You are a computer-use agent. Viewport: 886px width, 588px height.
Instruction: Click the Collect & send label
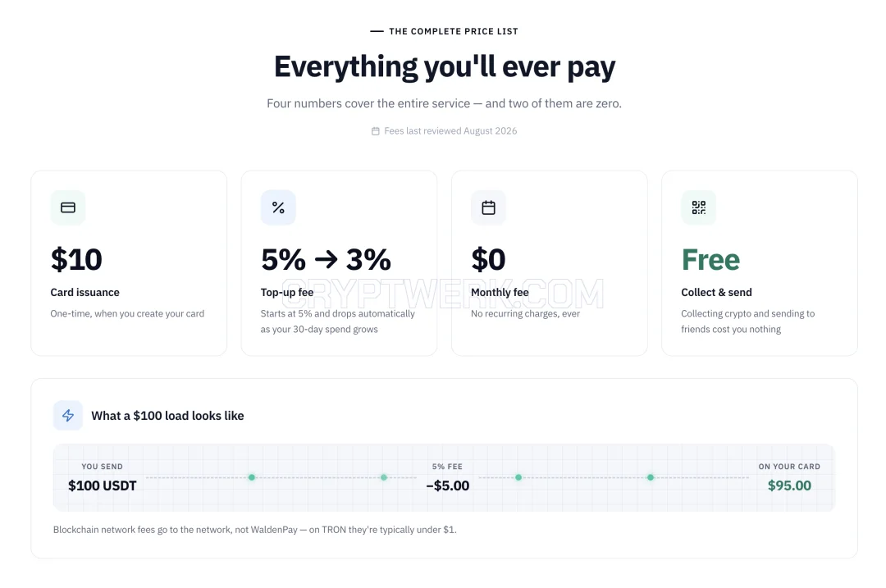716,293
